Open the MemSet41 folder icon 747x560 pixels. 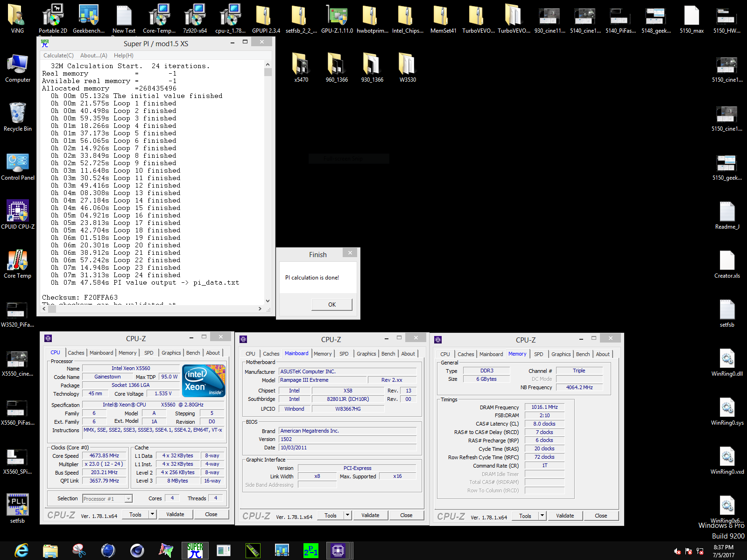pos(443,19)
